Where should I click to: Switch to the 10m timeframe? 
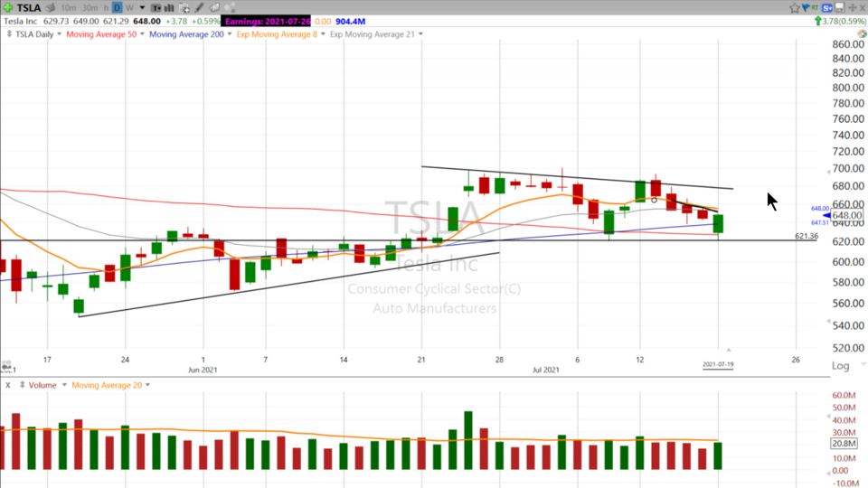click(69, 8)
